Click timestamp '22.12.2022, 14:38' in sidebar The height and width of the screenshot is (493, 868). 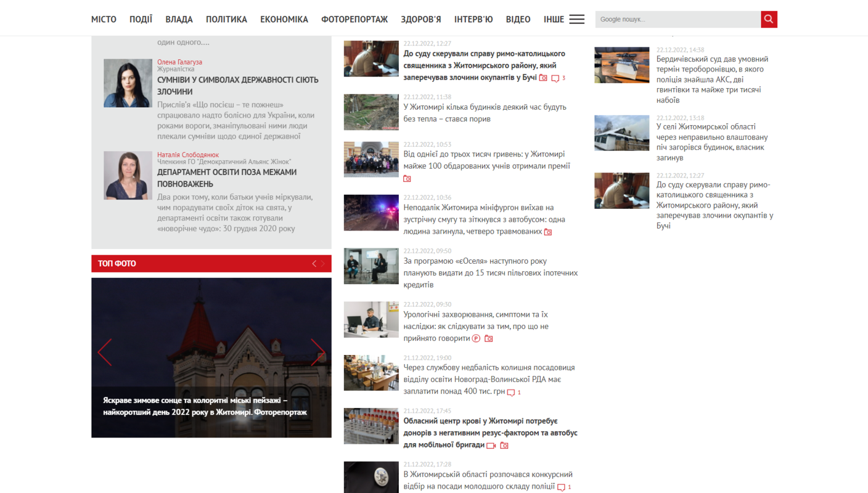pyautogui.click(x=680, y=50)
